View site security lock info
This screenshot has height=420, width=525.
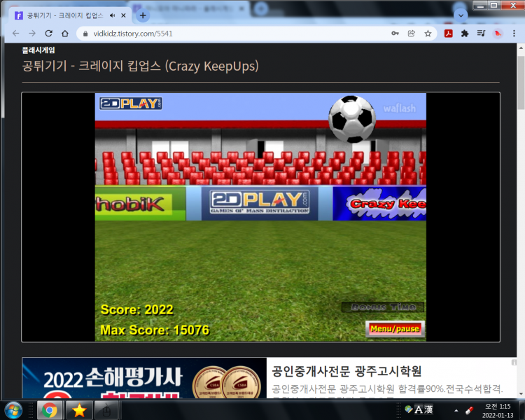85,34
